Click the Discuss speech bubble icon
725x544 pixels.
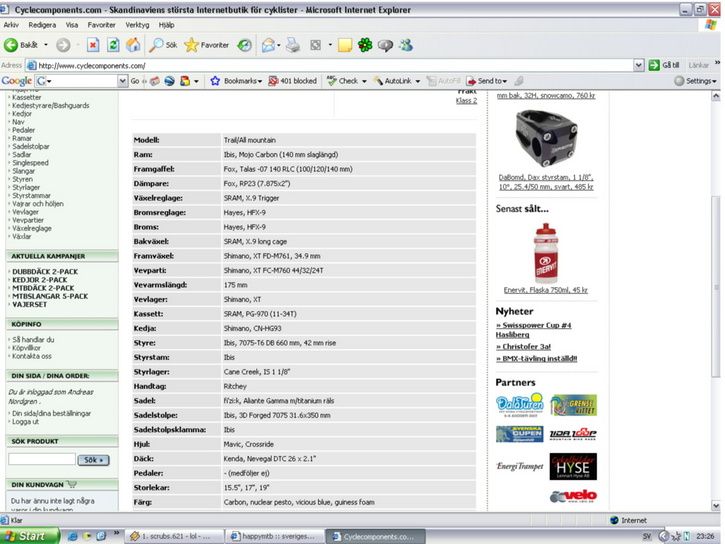(x=385, y=45)
